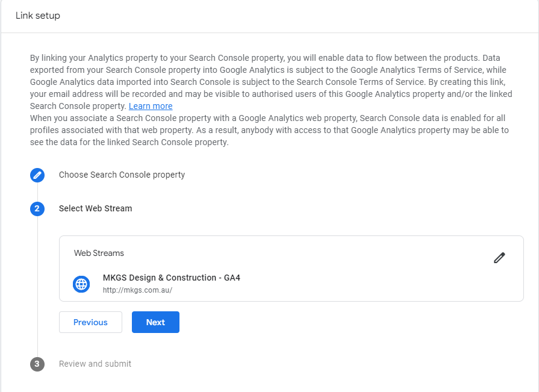Click the step 2 number circle
This screenshot has width=539, height=392.
[37, 209]
